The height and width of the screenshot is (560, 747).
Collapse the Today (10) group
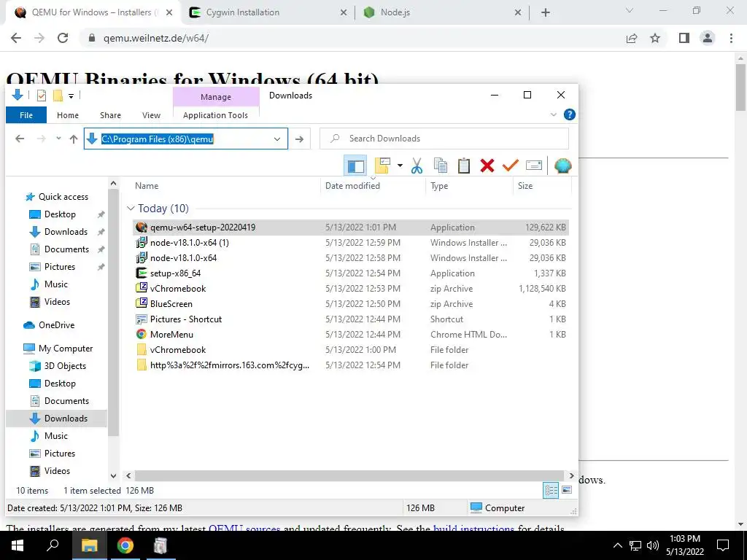pos(131,209)
